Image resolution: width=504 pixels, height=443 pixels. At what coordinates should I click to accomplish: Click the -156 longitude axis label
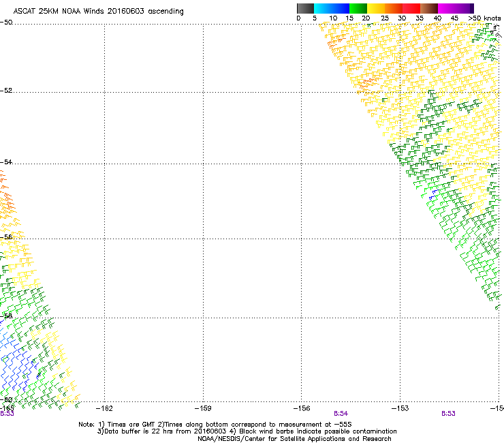302,408
